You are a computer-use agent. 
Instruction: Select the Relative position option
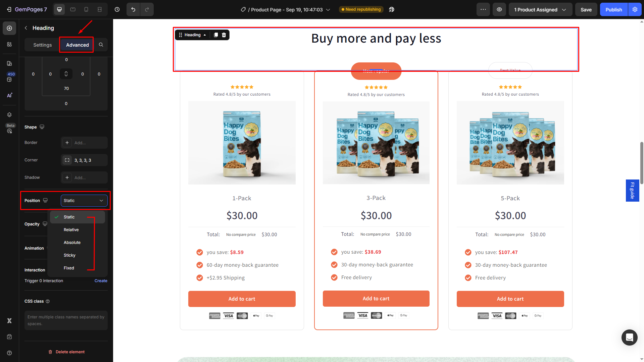click(71, 230)
